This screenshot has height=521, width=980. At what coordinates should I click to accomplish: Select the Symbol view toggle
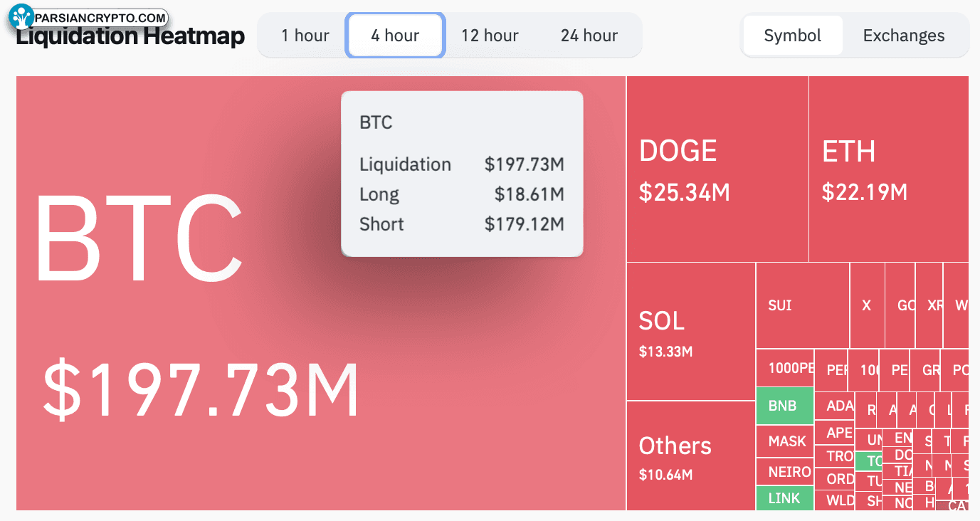coord(792,36)
